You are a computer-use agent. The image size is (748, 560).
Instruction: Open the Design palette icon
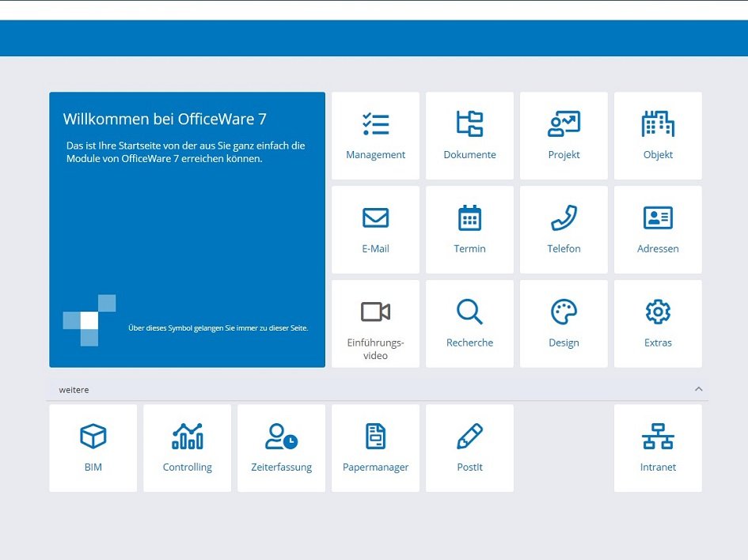564,312
